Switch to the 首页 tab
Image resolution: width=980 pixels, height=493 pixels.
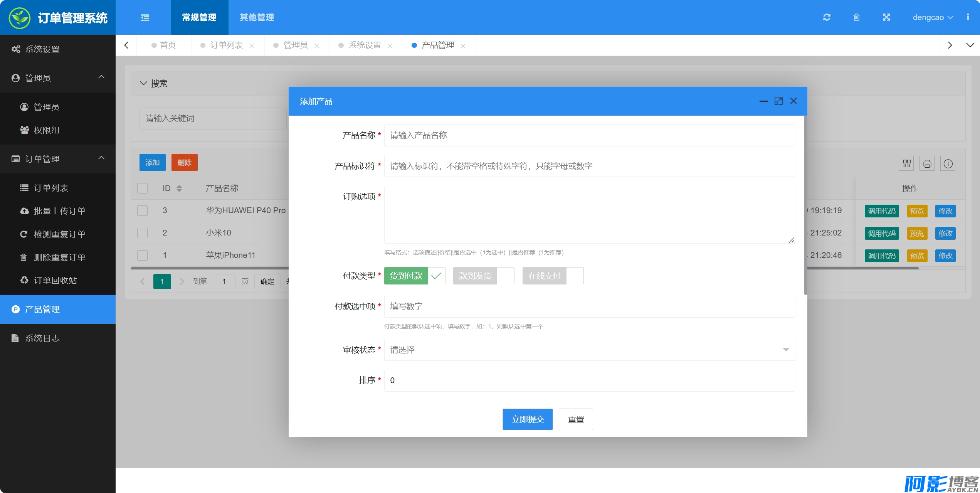click(164, 45)
